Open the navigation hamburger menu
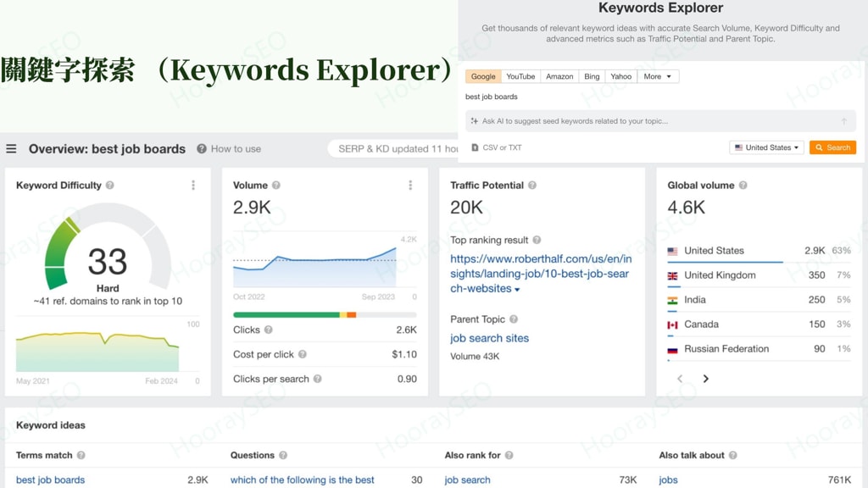Viewport: 868px width, 488px height. coord(12,148)
